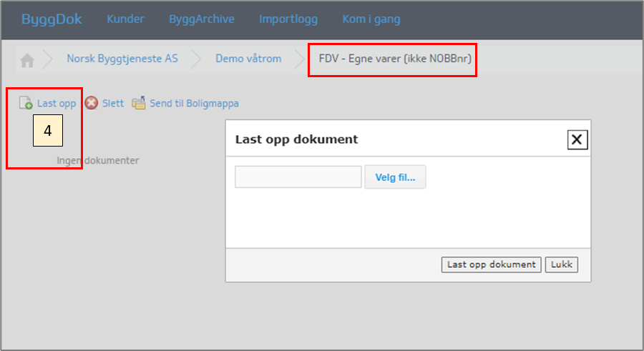Click the Slett text link

113,104
